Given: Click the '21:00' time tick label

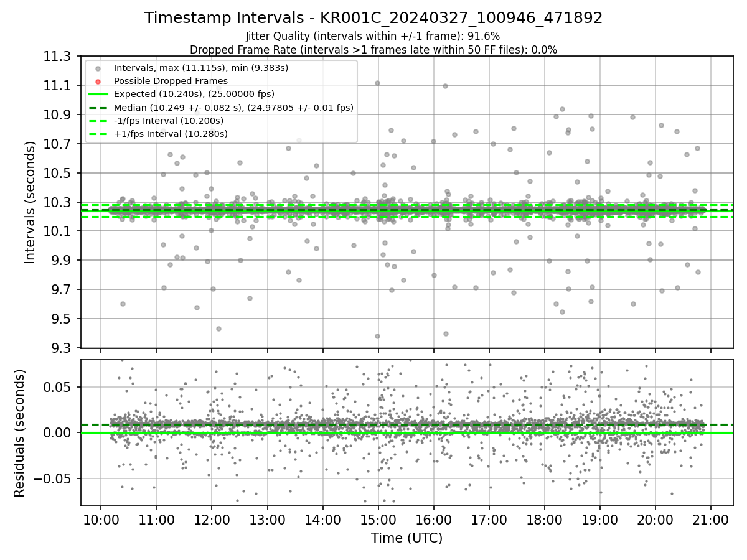Looking at the screenshot, I should (x=712, y=520).
